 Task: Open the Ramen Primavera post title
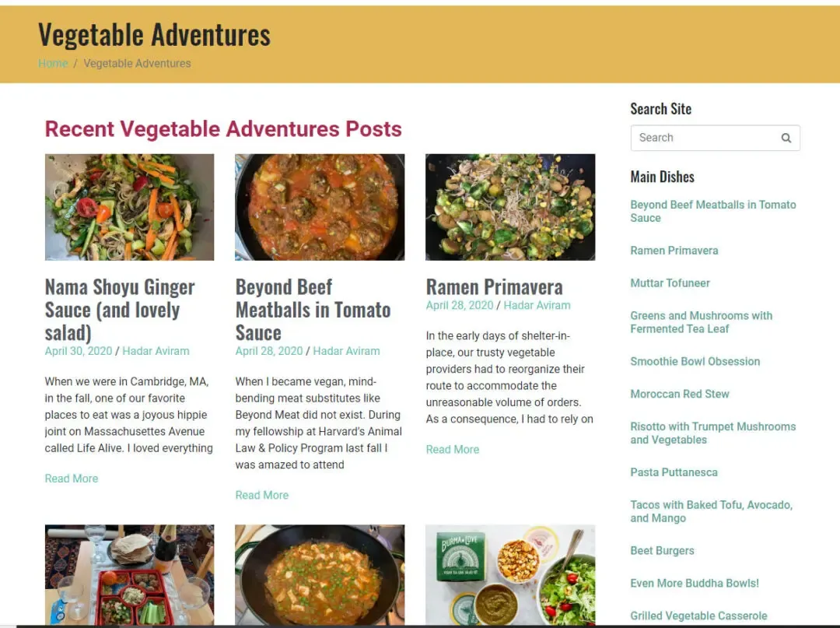pos(494,286)
